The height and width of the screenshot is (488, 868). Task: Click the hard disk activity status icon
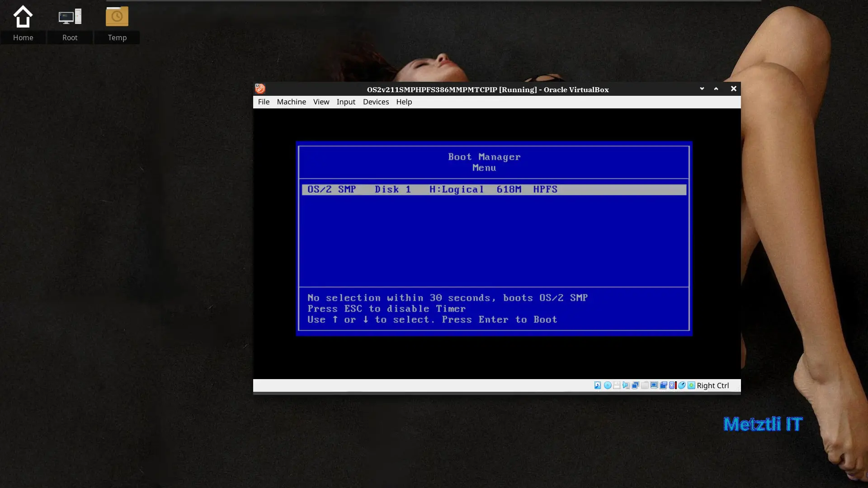(x=598, y=385)
